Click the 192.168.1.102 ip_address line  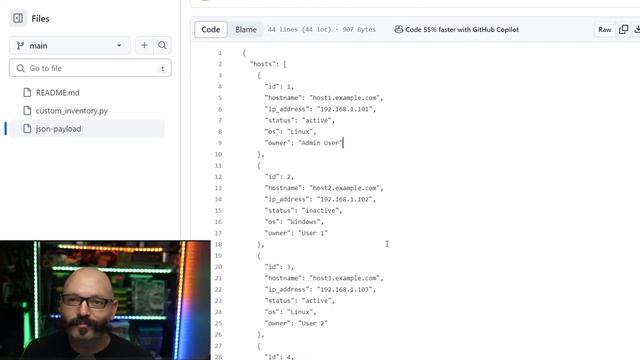[x=320, y=199]
